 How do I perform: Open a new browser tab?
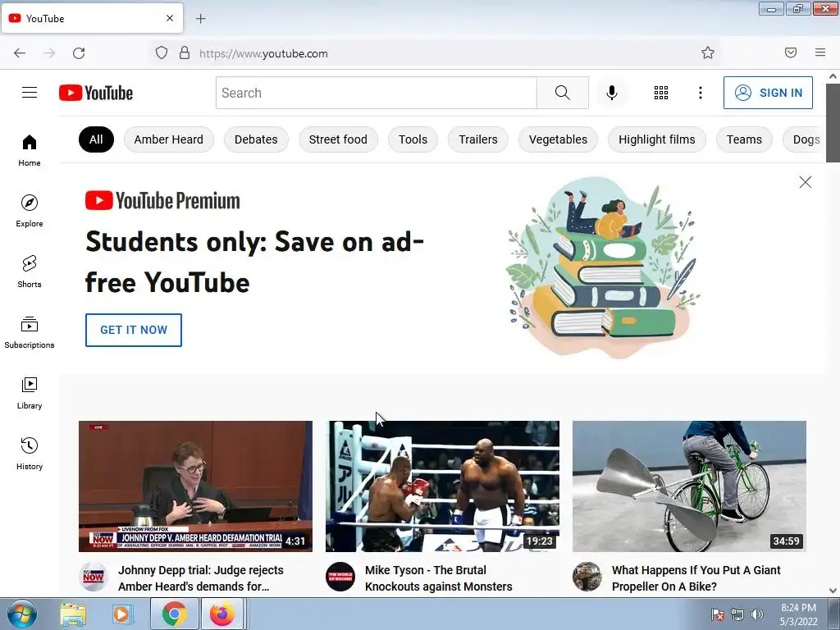[200, 19]
